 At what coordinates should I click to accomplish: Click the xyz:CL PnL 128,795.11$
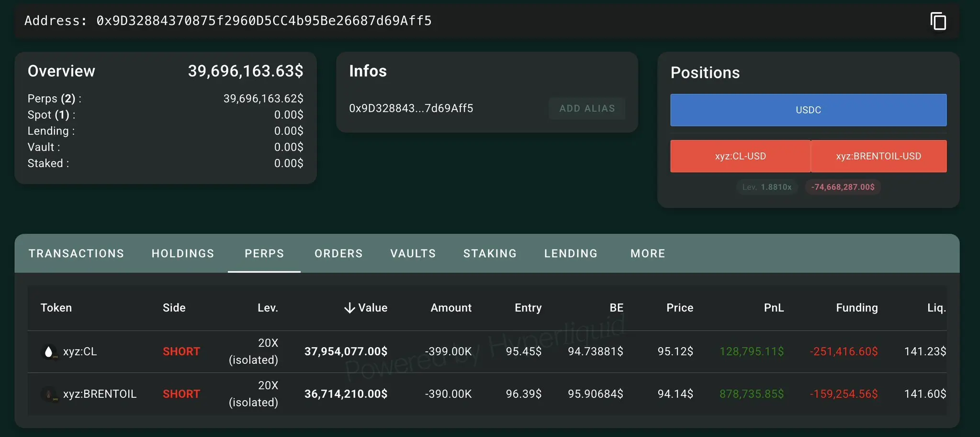click(x=752, y=352)
